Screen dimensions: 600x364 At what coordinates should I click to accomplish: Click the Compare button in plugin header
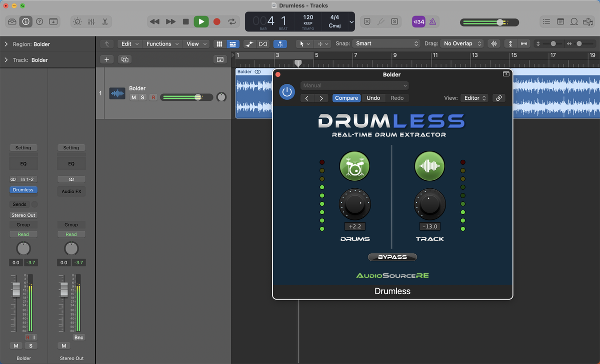click(346, 98)
